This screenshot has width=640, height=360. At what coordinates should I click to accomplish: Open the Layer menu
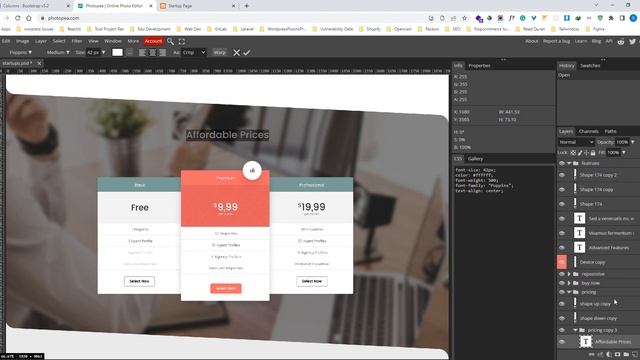coord(40,41)
